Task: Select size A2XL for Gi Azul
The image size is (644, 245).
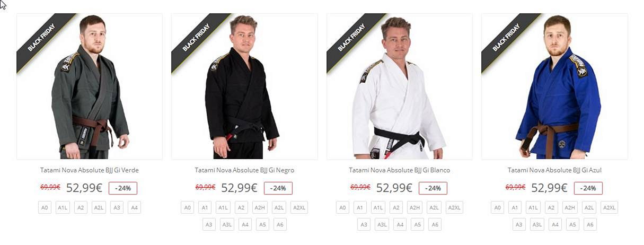Action: [610, 207]
